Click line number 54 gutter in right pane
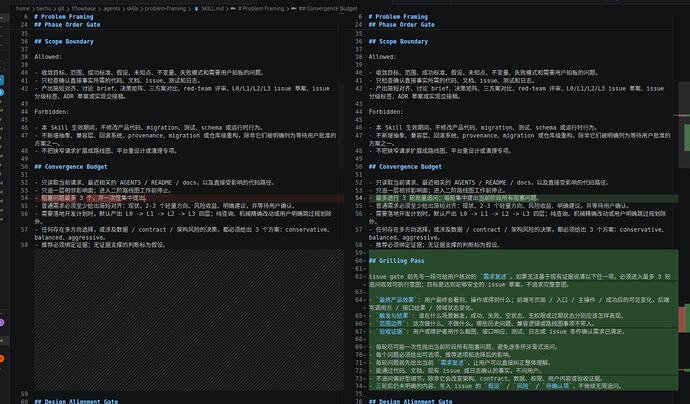The height and width of the screenshot is (404, 690). tap(359, 198)
